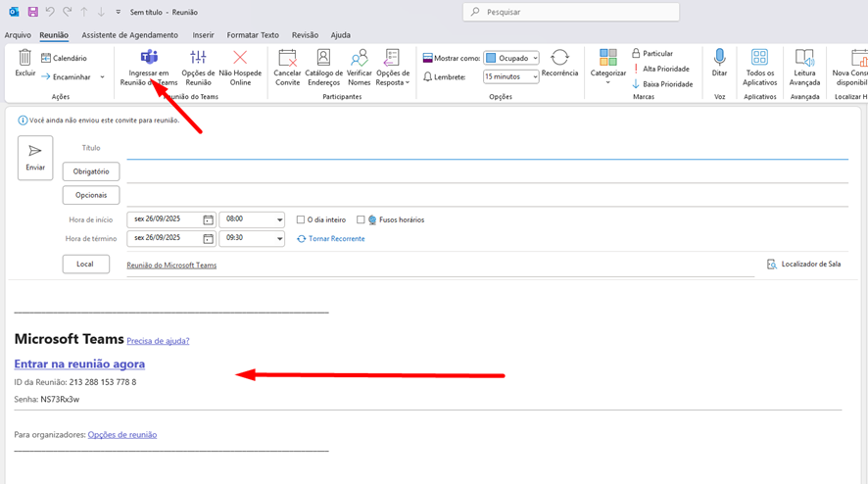868x484 pixels.
Task: Click into the Título input field
Action: (x=486, y=149)
